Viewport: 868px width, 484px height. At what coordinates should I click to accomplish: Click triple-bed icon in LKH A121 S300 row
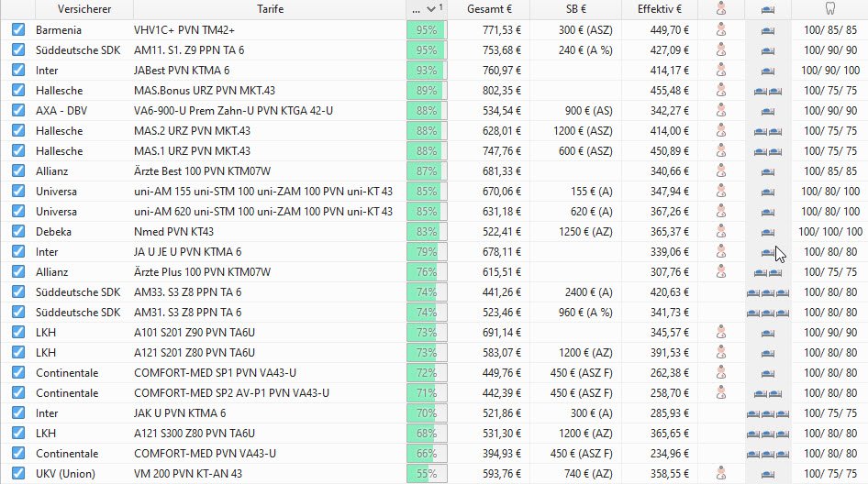coord(768,434)
